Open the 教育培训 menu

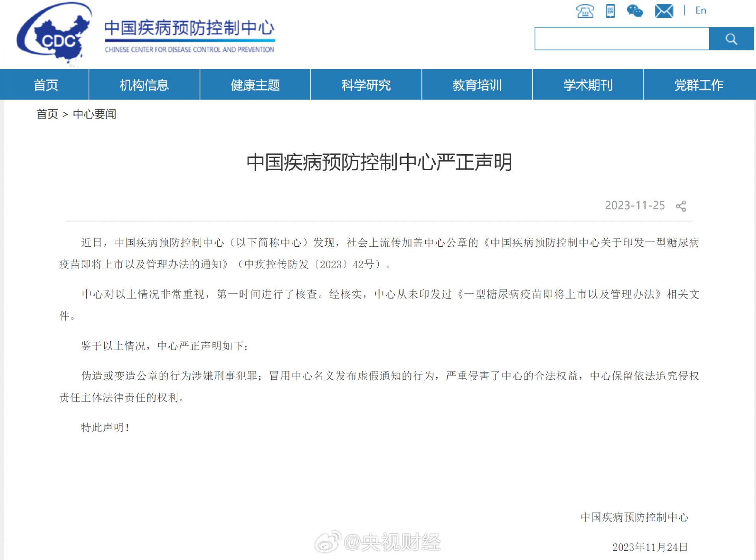coord(477,85)
